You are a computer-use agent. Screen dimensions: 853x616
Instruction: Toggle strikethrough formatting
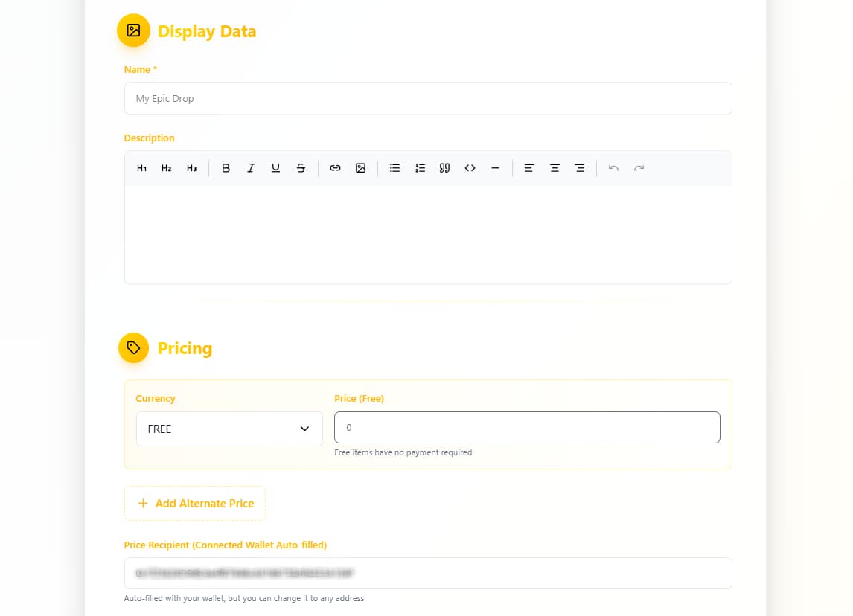[301, 168]
